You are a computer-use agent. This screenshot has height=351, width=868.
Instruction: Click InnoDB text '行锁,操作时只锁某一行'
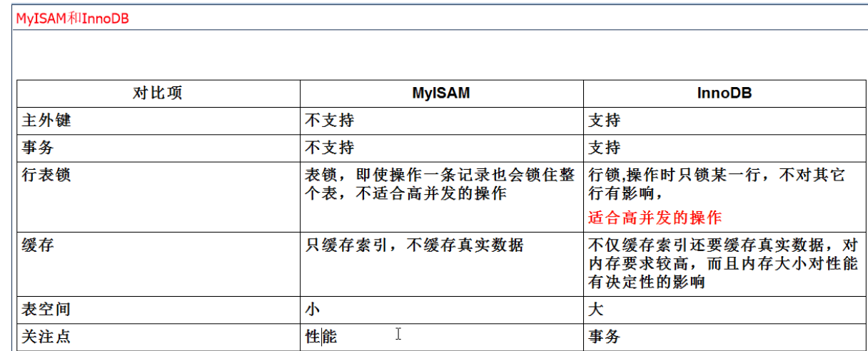717,184
